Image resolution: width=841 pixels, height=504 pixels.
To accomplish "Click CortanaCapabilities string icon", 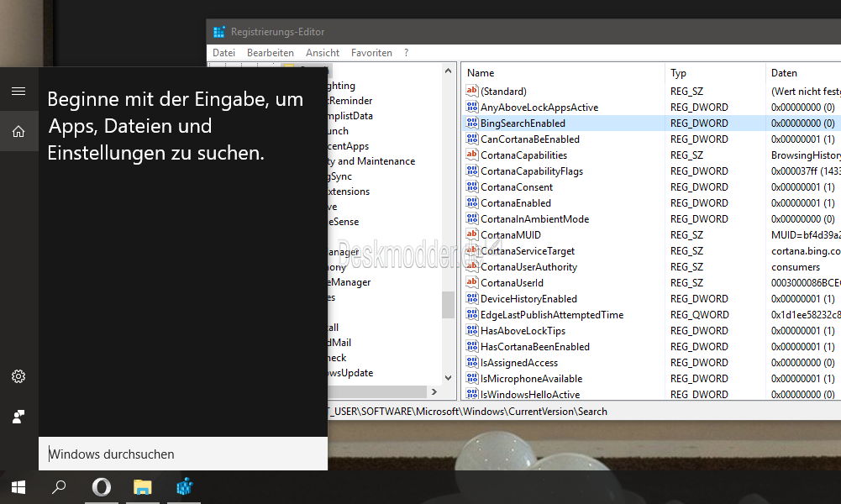I will click(x=472, y=155).
